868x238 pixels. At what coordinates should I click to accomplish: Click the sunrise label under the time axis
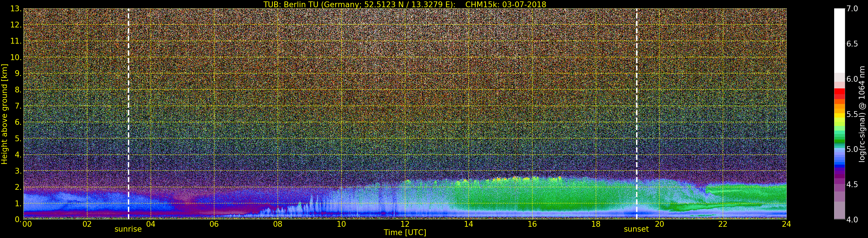tap(128, 229)
